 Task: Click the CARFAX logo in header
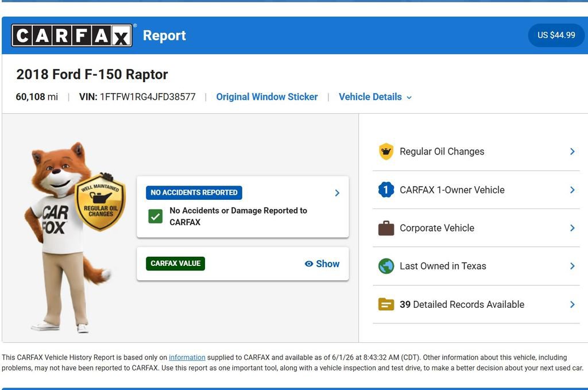(x=72, y=35)
